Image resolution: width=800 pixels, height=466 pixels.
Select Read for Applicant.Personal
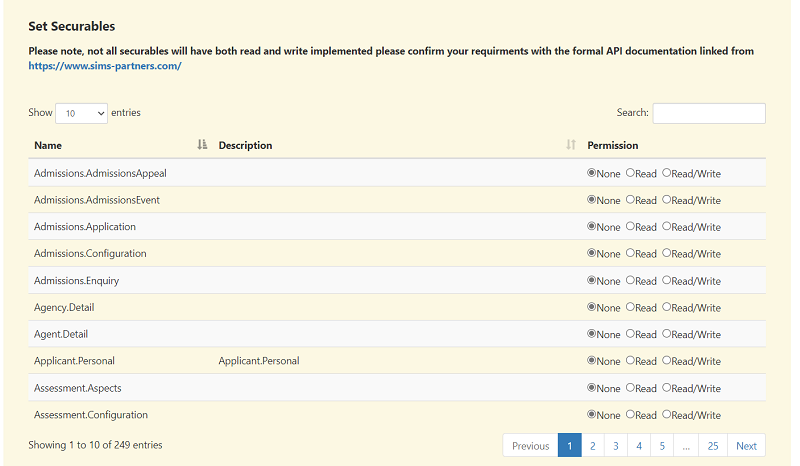pos(631,361)
